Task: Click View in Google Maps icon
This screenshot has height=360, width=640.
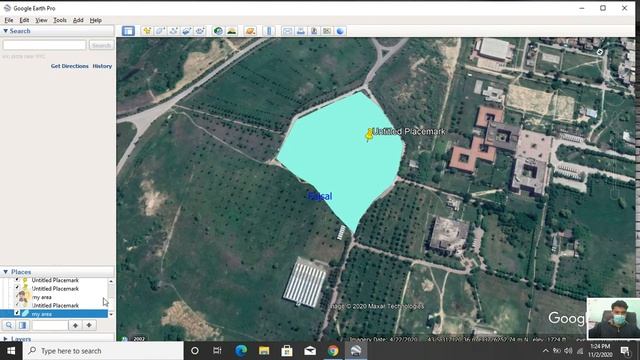Action: coord(327,31)
